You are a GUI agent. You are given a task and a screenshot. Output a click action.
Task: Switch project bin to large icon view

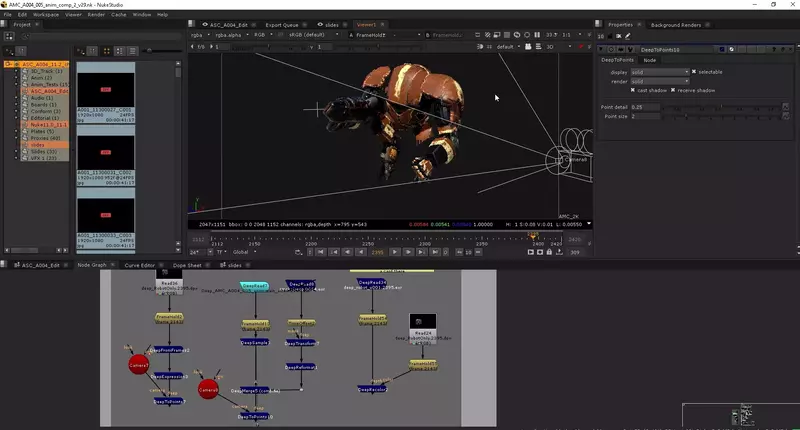(107, 51)
